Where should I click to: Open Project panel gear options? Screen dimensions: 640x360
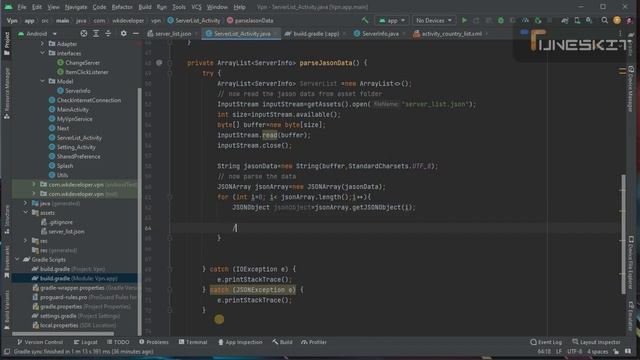123,33
